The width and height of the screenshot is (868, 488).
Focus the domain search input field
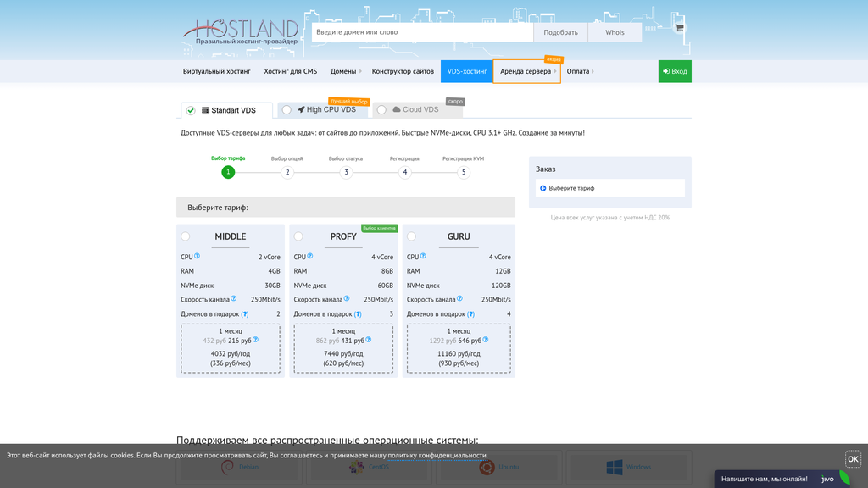click(422, 32)
